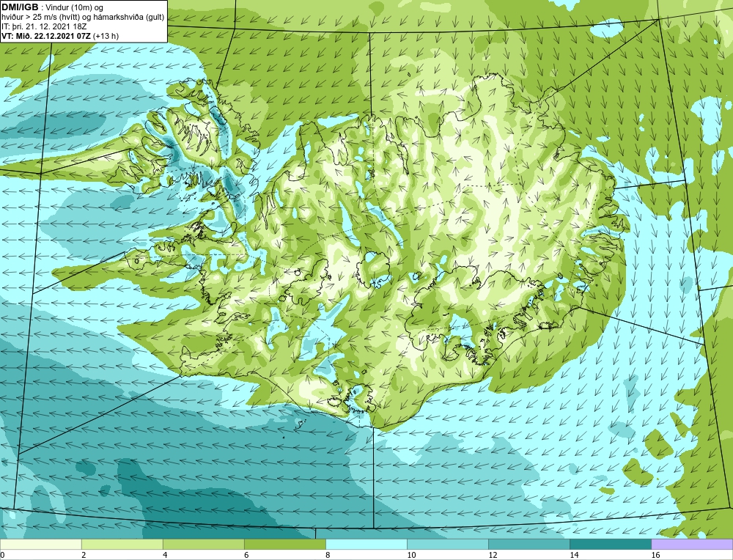The image size is (733, 560).
Task: Select the darkest teal 14–16 m/s swatch
Action: 610,545
